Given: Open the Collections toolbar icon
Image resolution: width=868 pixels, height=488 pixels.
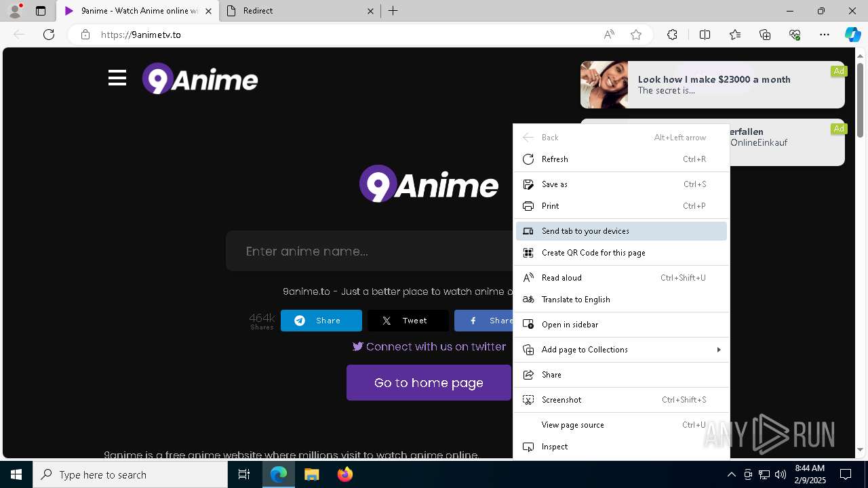Looking at the screenshot, I should [x=765, y=35].
